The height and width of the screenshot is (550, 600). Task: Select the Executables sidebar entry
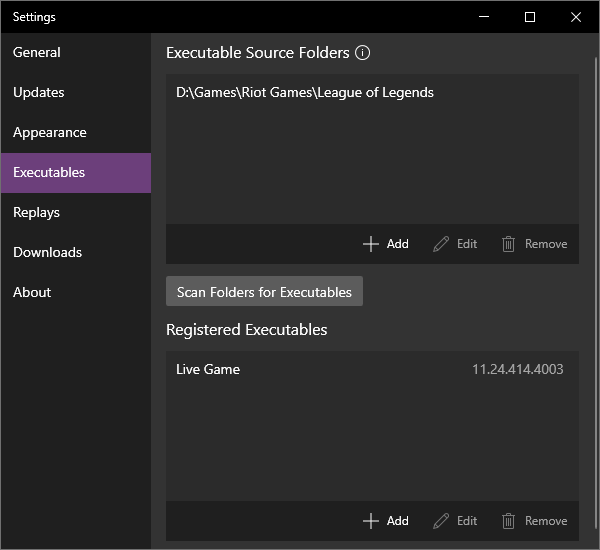[x=76, y=173]
